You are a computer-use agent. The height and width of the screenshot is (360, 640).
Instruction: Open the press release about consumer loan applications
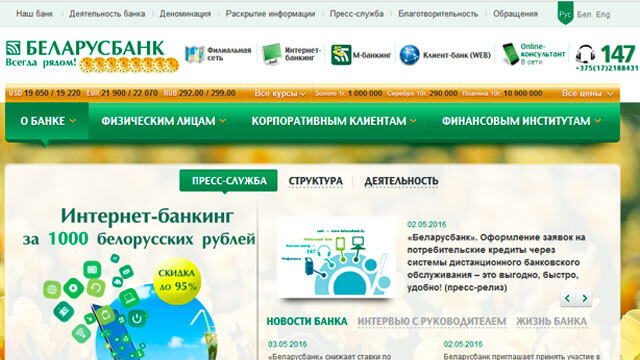[497, 262]
